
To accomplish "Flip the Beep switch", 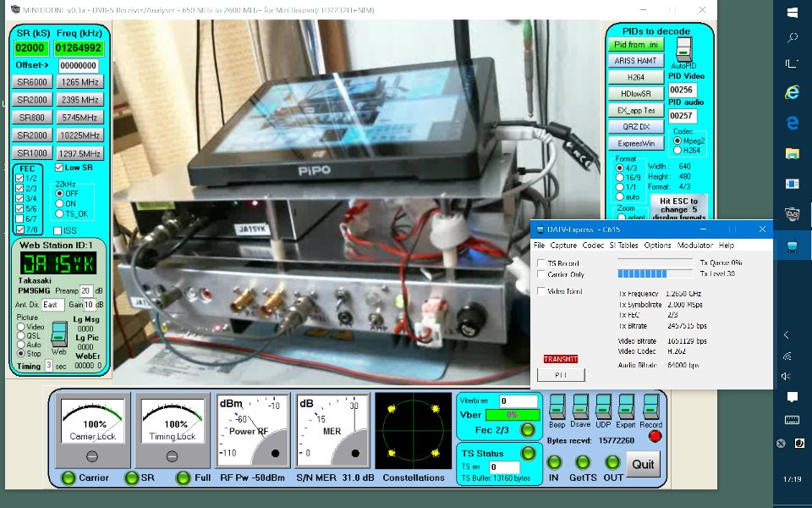I will pyautogui.click(x=557, y=407).
